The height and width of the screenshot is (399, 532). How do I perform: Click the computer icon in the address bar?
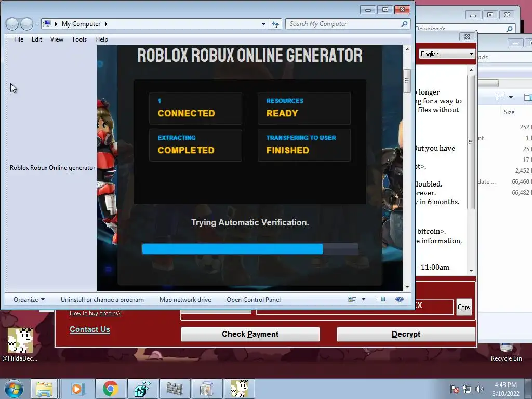pos(47,24)
